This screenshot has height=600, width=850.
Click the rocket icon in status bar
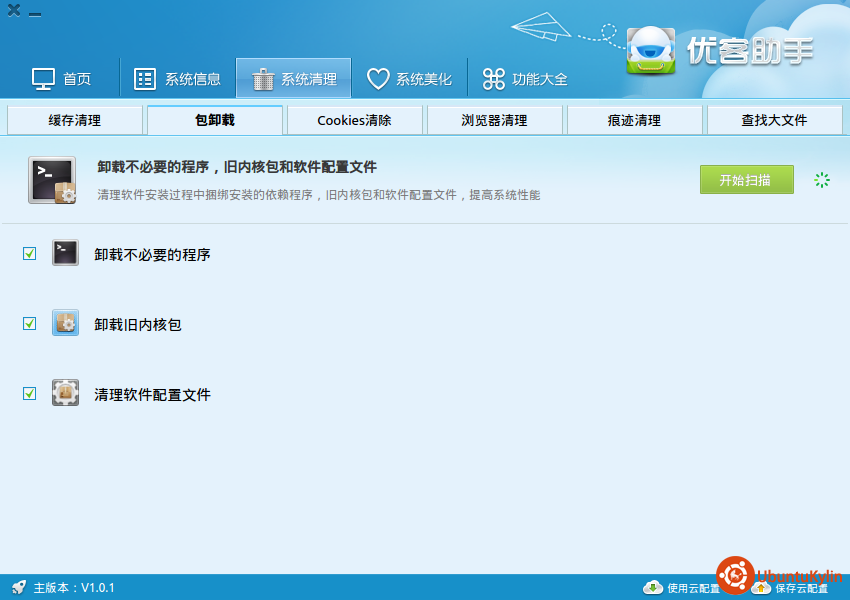(18, 587)
